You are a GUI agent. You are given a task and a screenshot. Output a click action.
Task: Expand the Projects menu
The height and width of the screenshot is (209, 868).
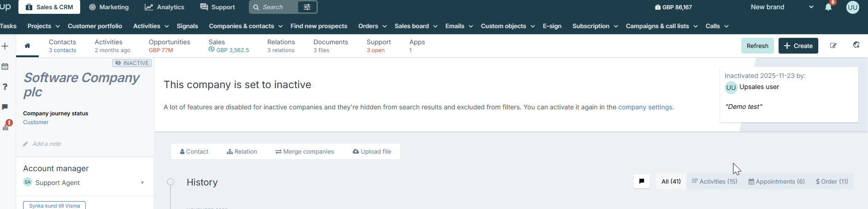tap(44, 26)
